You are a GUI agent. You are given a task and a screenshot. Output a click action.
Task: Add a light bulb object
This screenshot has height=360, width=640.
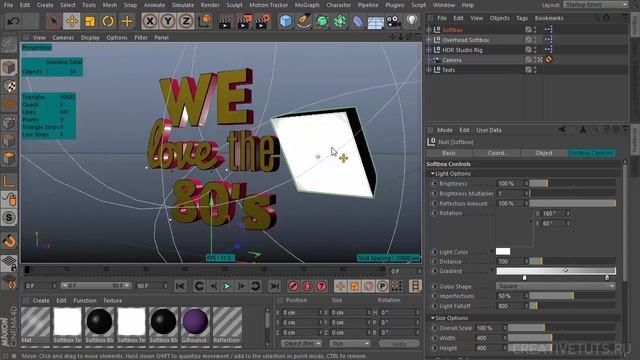[412, 21]
